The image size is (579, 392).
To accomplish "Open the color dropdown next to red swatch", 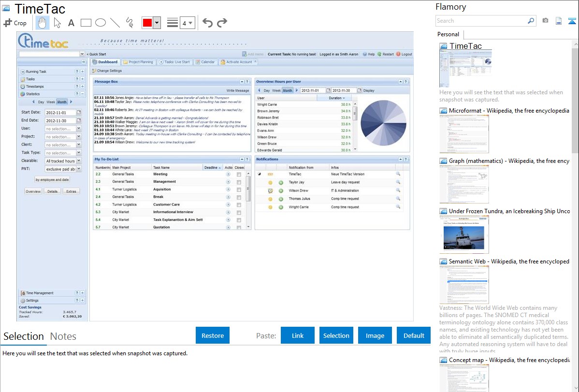I will (x=157, y=23).
